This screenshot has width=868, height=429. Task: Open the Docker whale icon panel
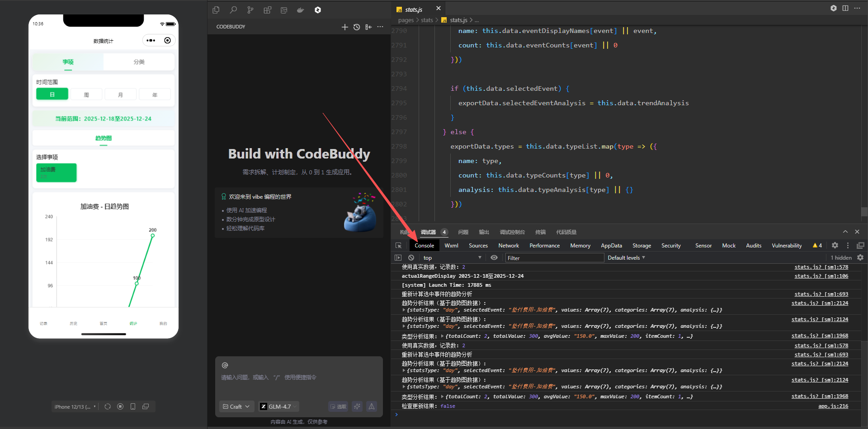(x=300, y=10)
